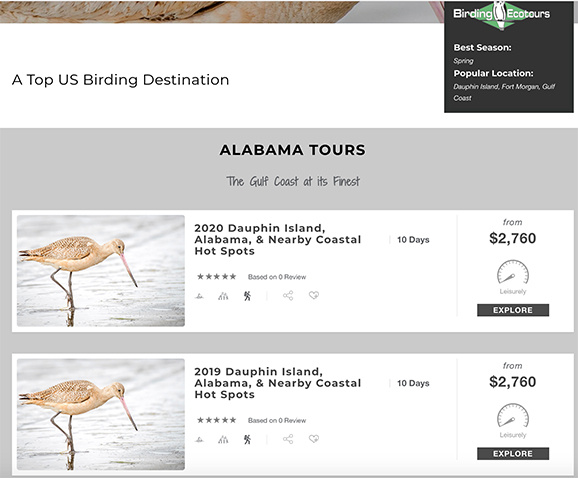Add 2019 Dauphin Island tour to wishlist heart
578x478 pixels.
(314, 439)
